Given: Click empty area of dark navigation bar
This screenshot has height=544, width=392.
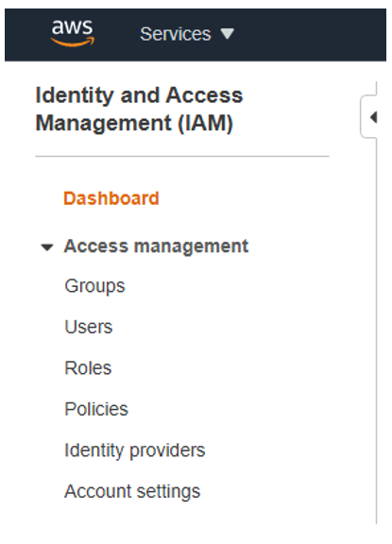Looking at the screenshot, I should (x=309, y=35).
